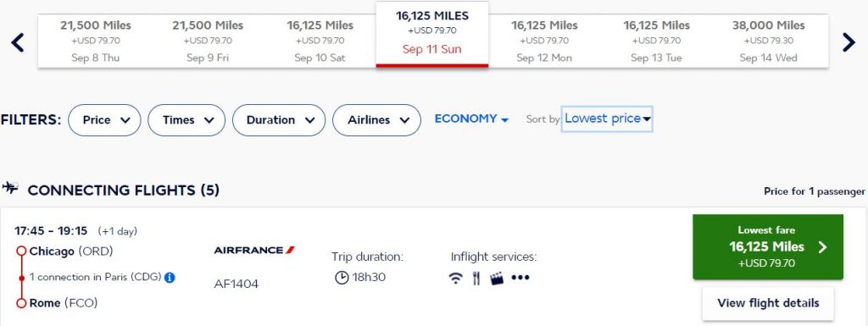Select the Sep 8 Thu date tab

pyautogui.click(x=95, y=41)
